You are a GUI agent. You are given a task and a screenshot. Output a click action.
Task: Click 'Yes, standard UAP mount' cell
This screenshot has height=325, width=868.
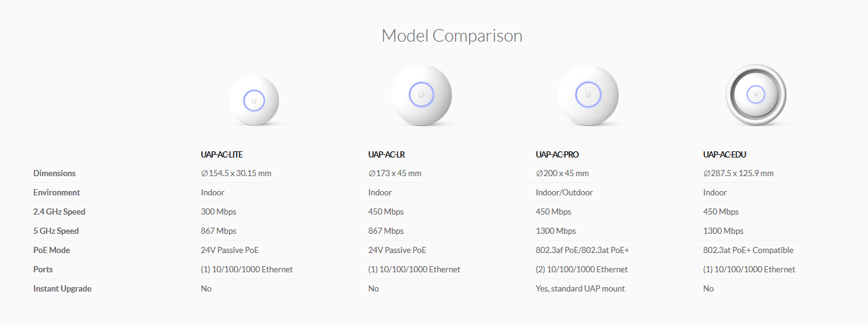(x=580, y=289)
